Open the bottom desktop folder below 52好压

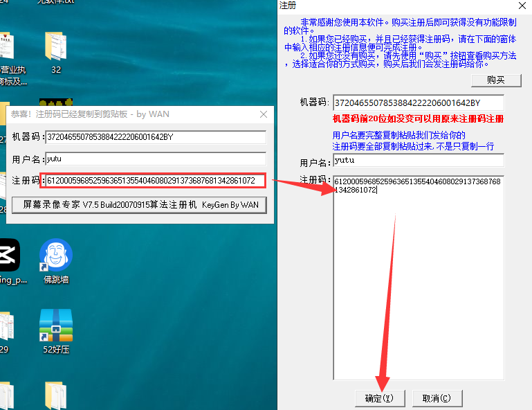pos(55,395)
